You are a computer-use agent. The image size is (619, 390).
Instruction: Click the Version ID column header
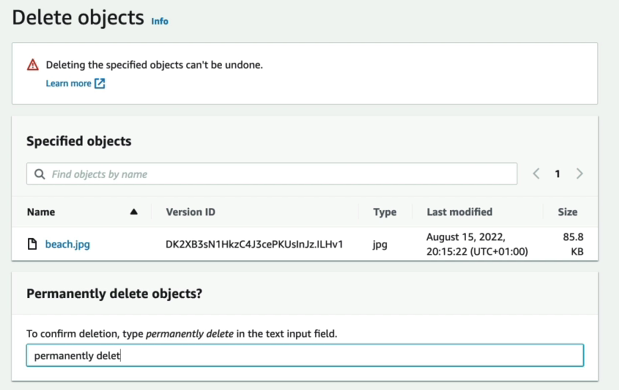point(191,212)
